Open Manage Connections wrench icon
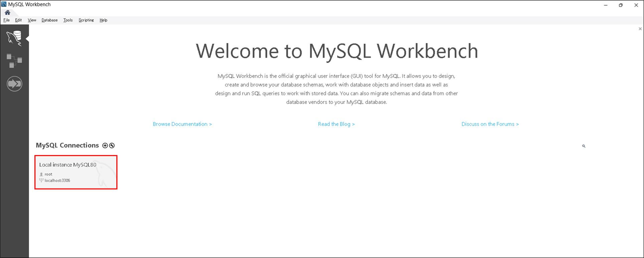Screen dimensions: 644x258 [x=112, y=146]
